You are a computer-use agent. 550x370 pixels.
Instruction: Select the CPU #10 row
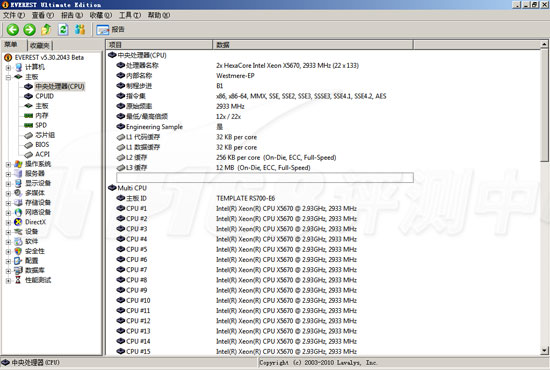pyautogui.click(x=265, y=301)
